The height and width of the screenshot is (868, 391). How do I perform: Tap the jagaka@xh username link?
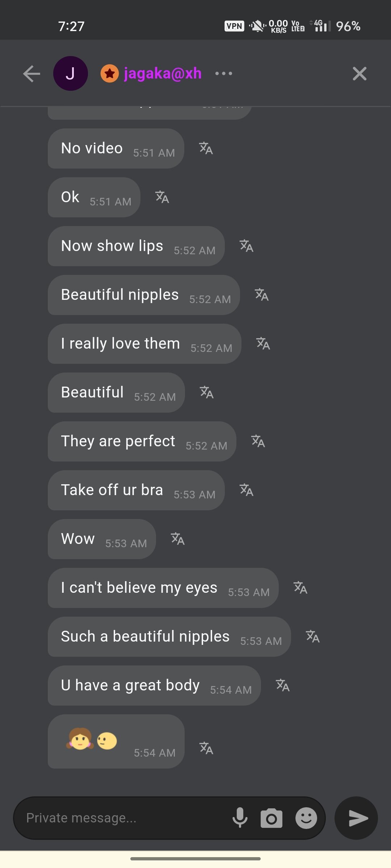point(163,73)
